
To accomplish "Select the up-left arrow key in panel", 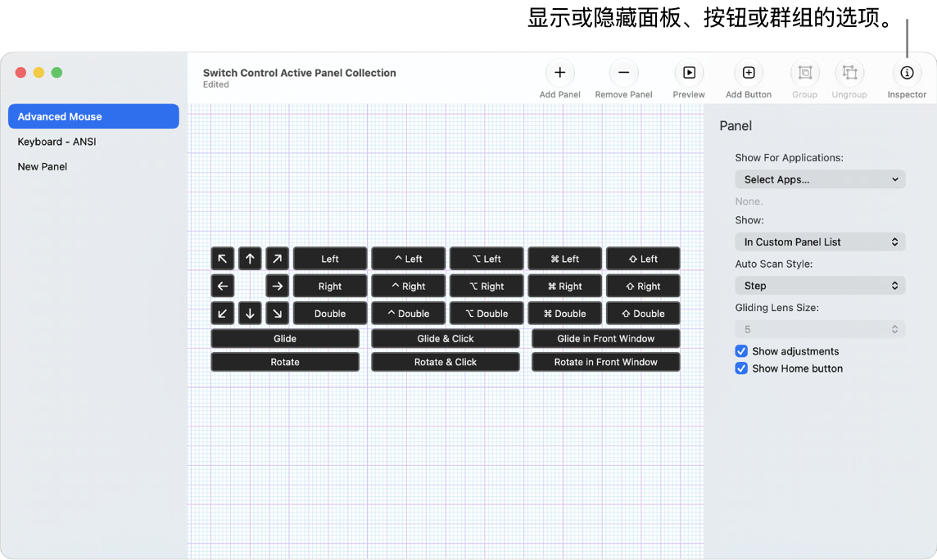I will (222, 259).
